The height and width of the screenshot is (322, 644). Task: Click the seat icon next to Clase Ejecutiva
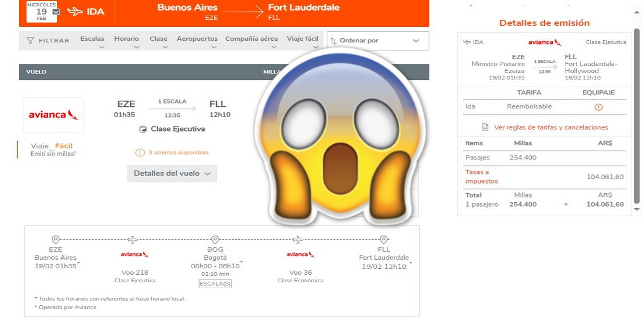[x=143, y=129]
